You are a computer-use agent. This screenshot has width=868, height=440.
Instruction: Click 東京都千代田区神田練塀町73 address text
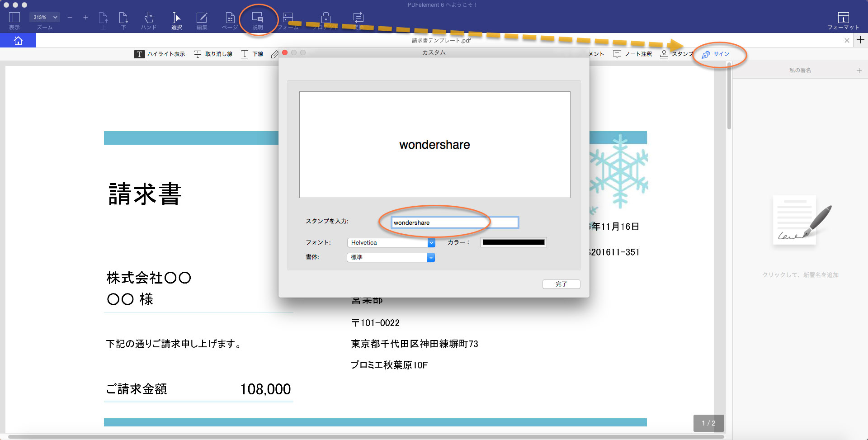[x=415, y=344]
